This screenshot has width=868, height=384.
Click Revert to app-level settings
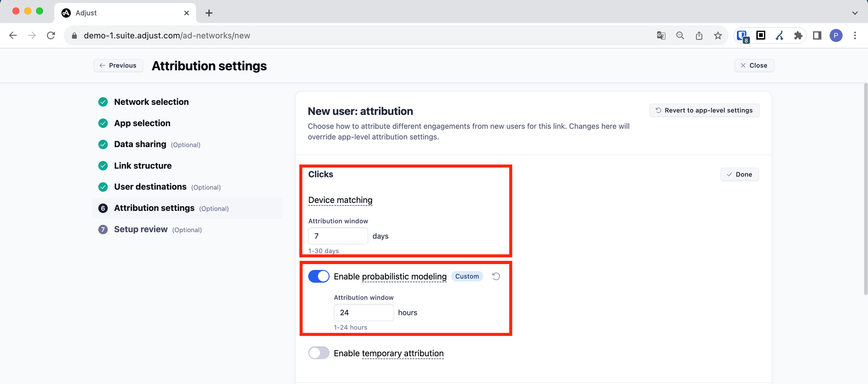click(x=704, y=111)
